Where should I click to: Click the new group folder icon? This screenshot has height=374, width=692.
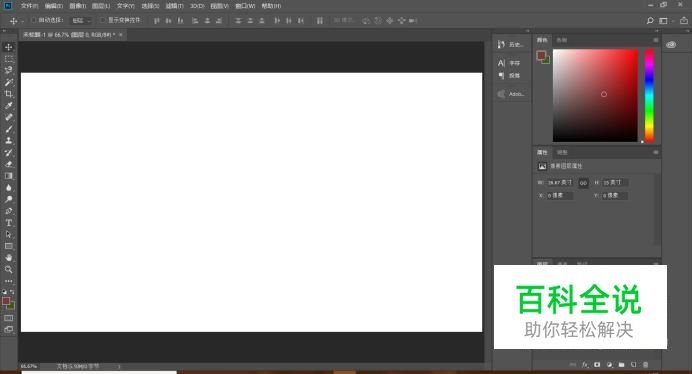coord(621,365)
